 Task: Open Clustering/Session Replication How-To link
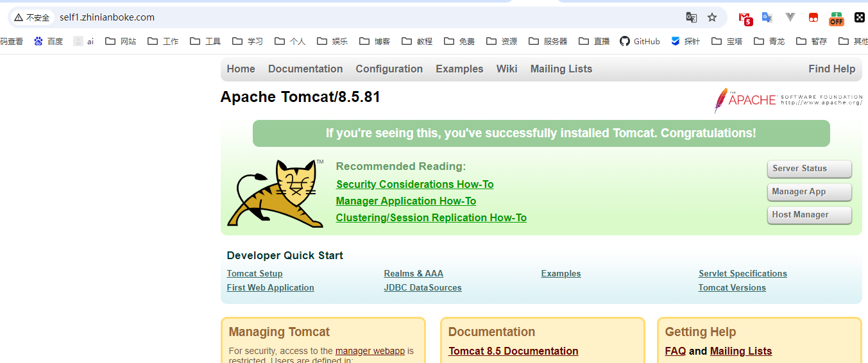pos(431,217)
